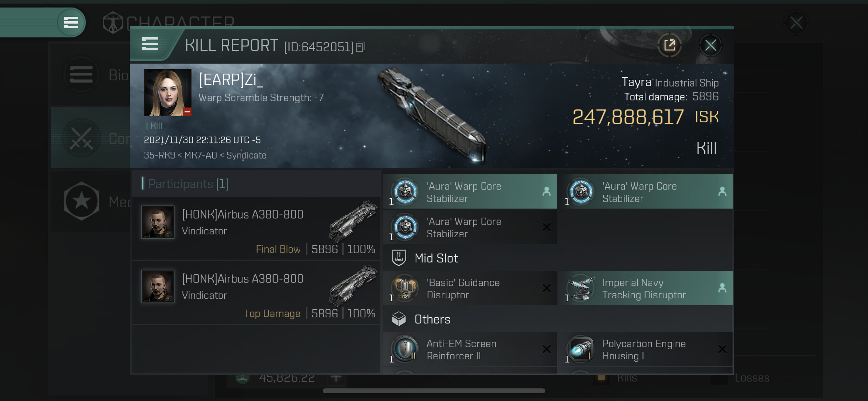Click the Mid Slot section icon
The image size is (868, 401).
398,258
